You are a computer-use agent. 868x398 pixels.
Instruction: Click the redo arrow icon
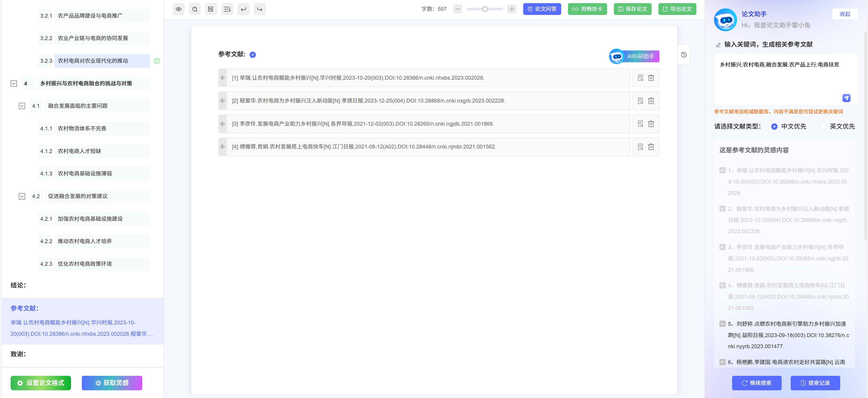(x=260, y=9)
